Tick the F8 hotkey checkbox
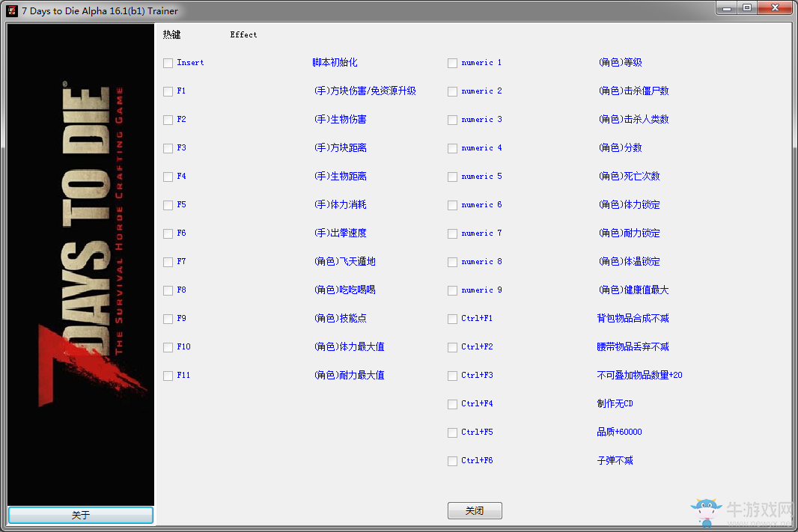Screen dimensions: 798x532 click(168, 291)
